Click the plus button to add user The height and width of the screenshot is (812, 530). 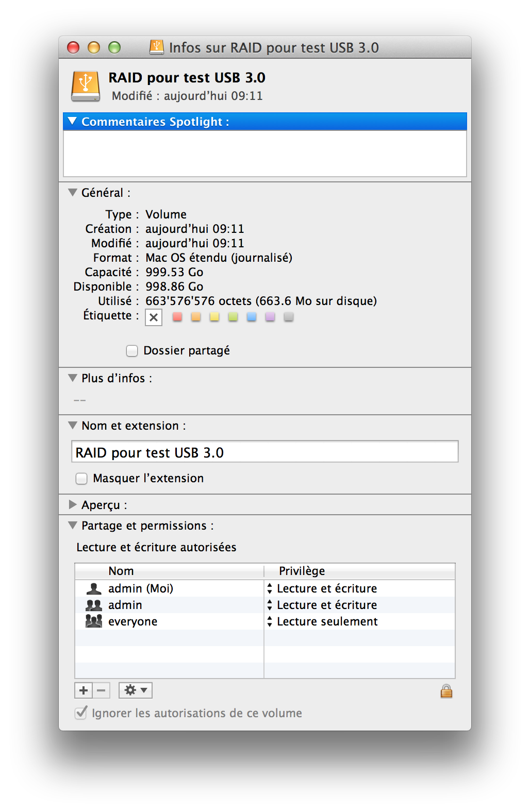84,690
